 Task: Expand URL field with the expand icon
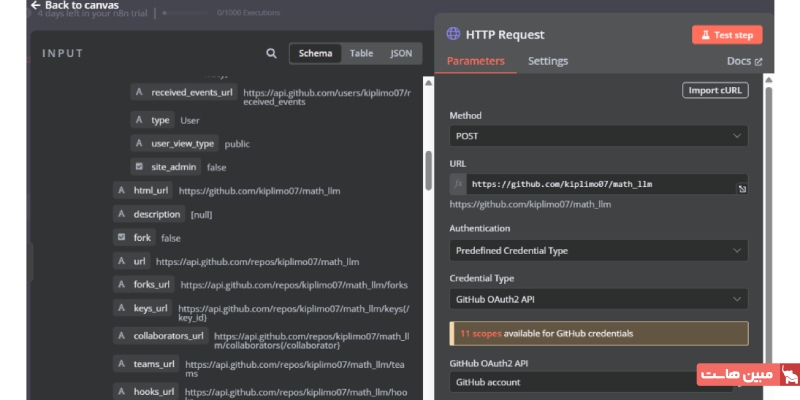[x=742, y=189]
